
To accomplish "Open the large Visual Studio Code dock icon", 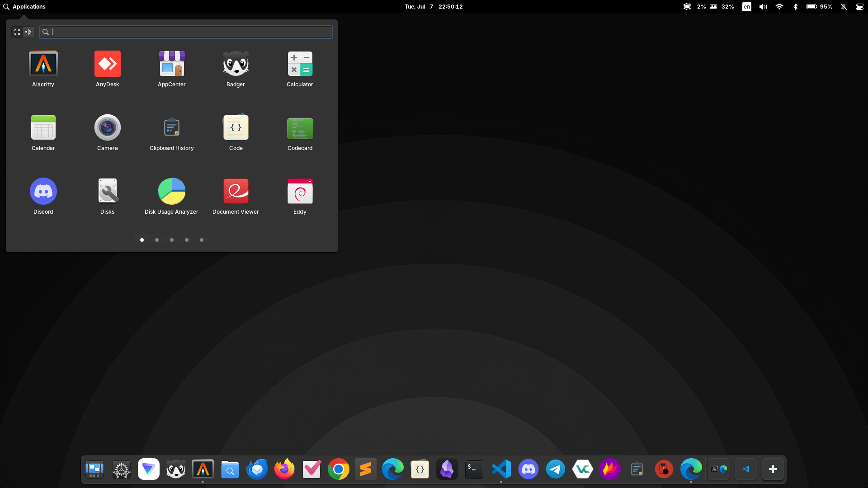I will [501, 469].
